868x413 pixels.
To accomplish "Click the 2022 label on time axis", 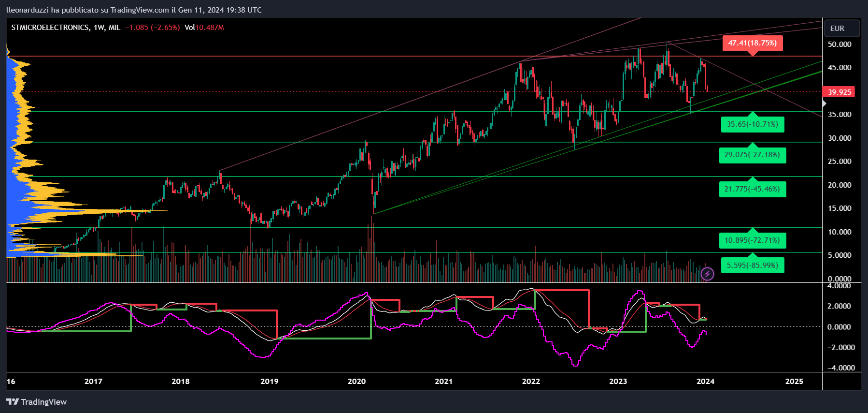I will (531, 381).
